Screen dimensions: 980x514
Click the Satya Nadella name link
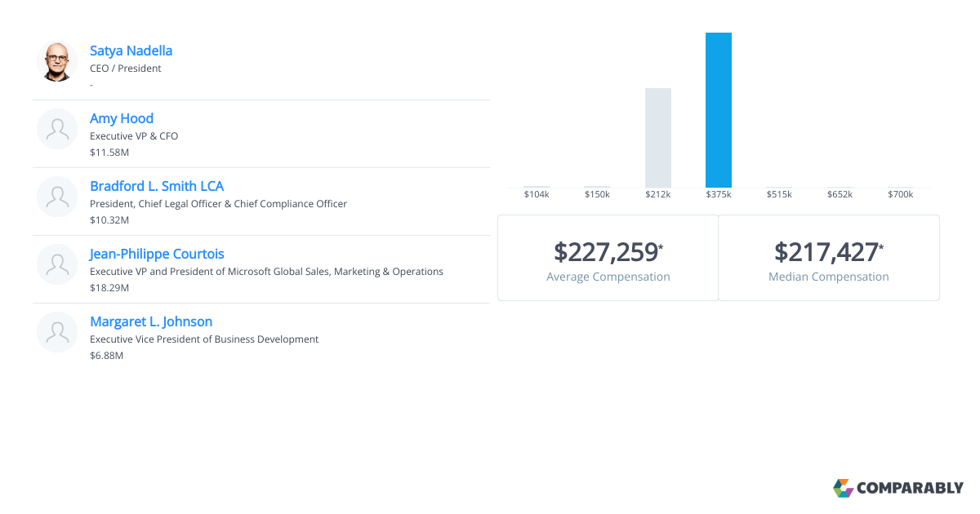tap(131, 51)
